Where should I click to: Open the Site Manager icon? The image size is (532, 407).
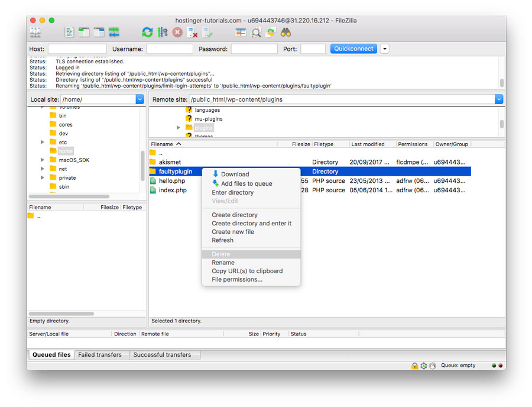[35, 33]
